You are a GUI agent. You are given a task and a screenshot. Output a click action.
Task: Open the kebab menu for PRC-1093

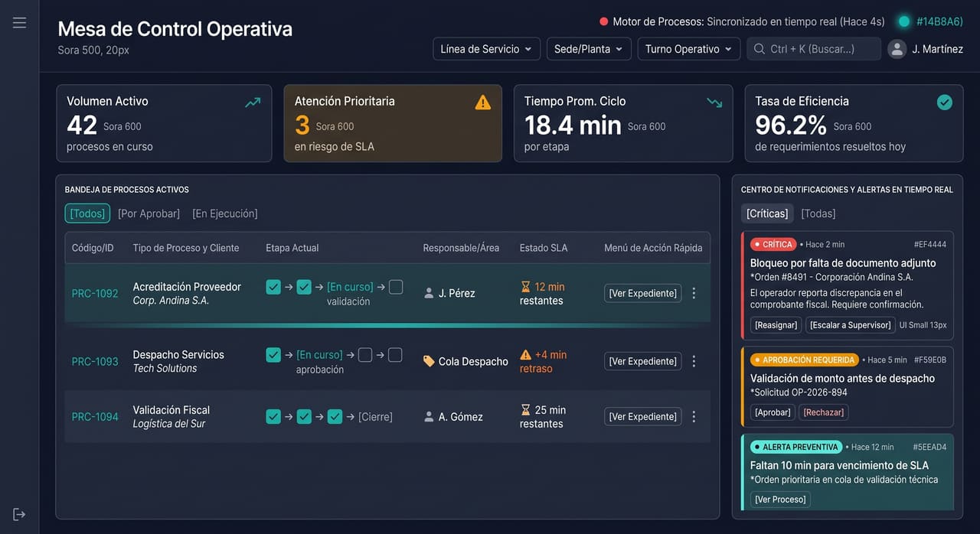(x=694, y=361)
